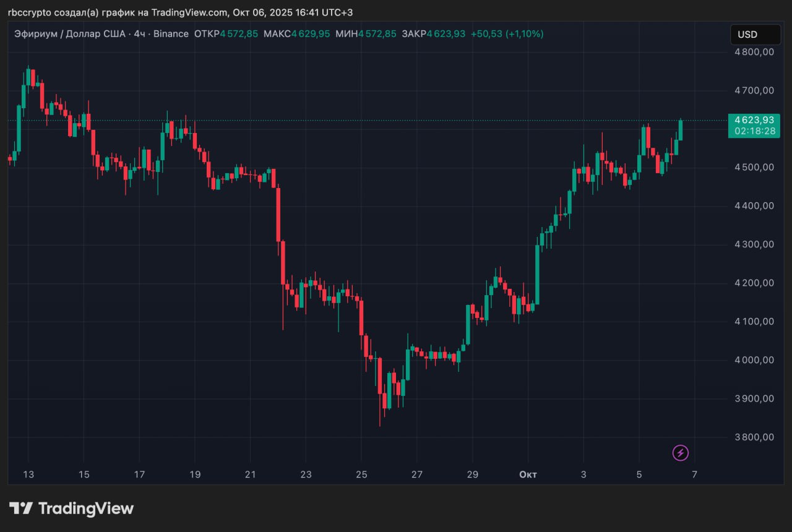The image size is (792, 532).
Task: Click the ЗАКР close value in the legend
Action: [445, 34]
